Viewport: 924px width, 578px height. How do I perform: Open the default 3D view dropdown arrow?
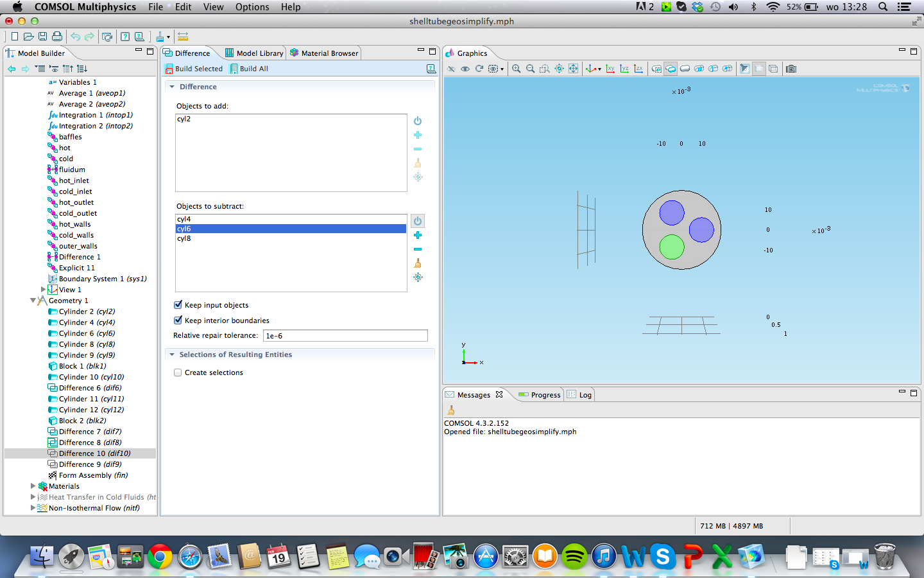599,69
